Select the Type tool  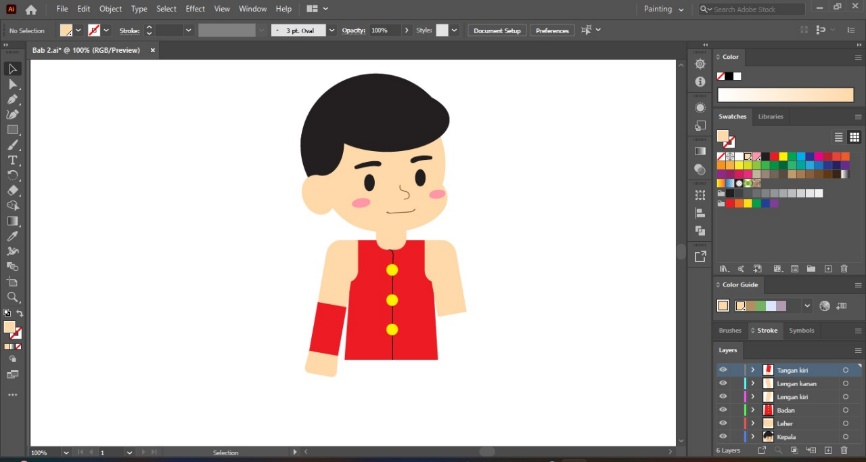pos(12,160)
